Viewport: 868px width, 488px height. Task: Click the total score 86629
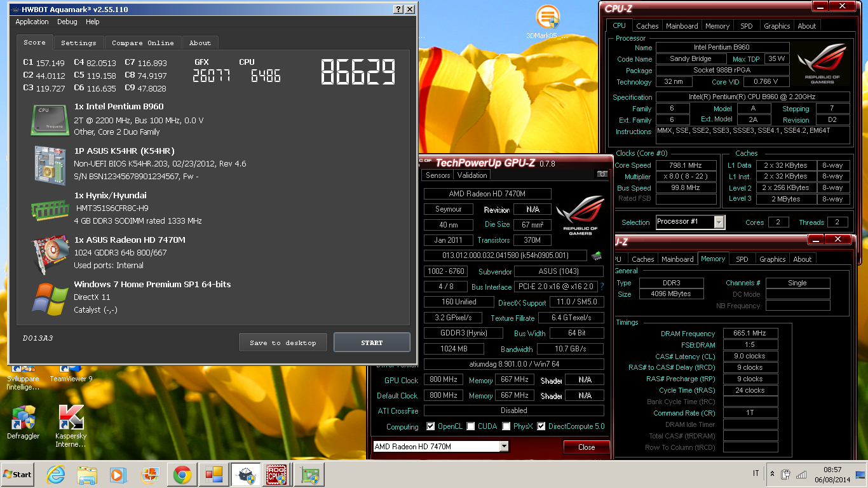coord(358,72)
